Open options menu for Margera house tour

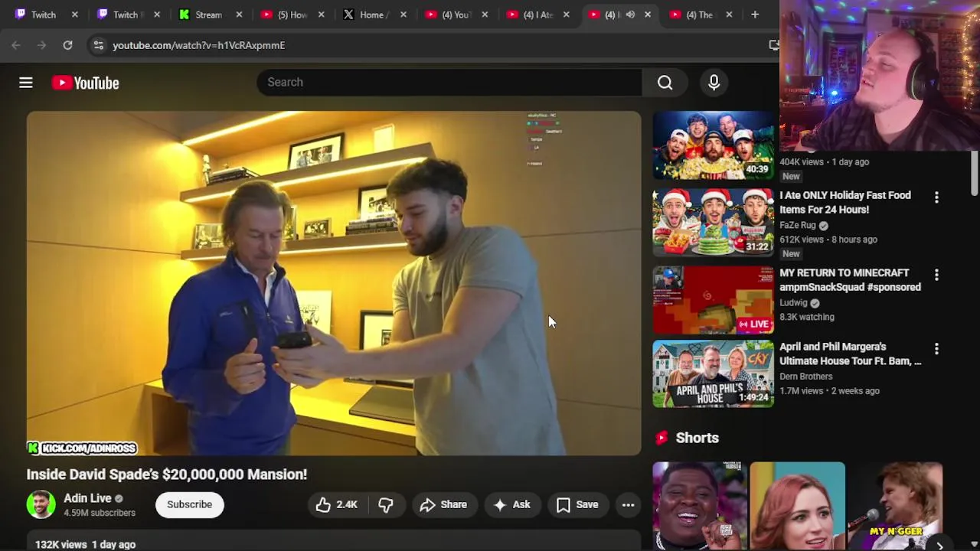tap(936, 349)
